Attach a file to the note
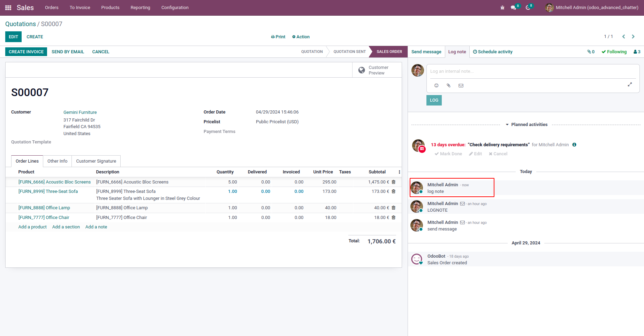Screen dimensions: 644x336 tap(448, 85)
